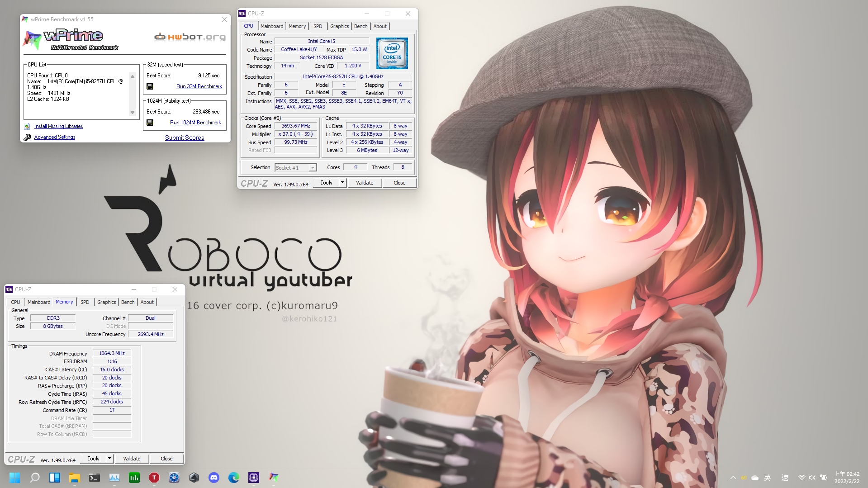The width and height of the screenshot is (868, 488).
Task: Open the Windows Start menu
Action: [x=14, y=478]
